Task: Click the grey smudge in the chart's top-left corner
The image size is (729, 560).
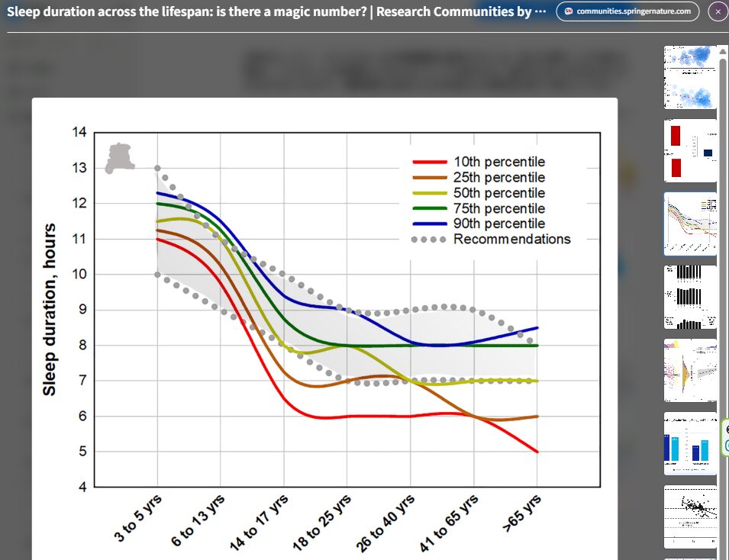Action: tap(119, 158)
